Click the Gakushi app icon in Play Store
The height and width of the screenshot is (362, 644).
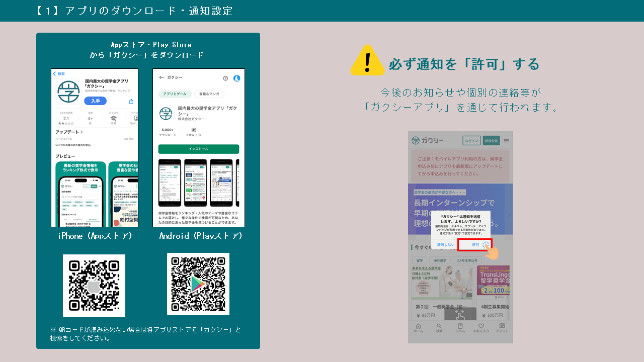click(x=166, y=113)
